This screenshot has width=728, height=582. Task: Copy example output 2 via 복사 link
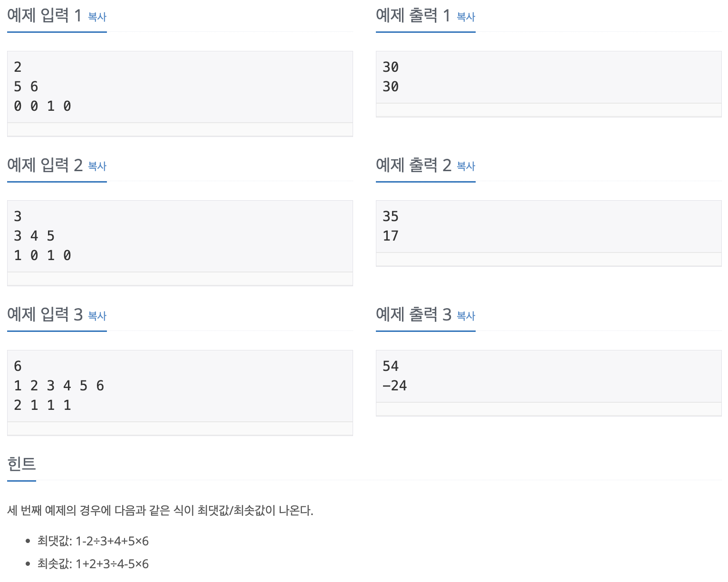(x=466, y=166)
